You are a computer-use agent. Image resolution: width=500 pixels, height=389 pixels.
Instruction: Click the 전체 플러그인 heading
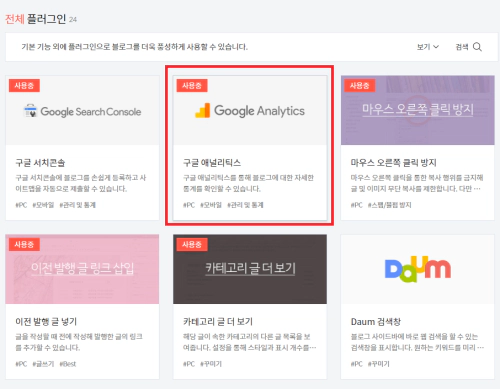point(35,19)
